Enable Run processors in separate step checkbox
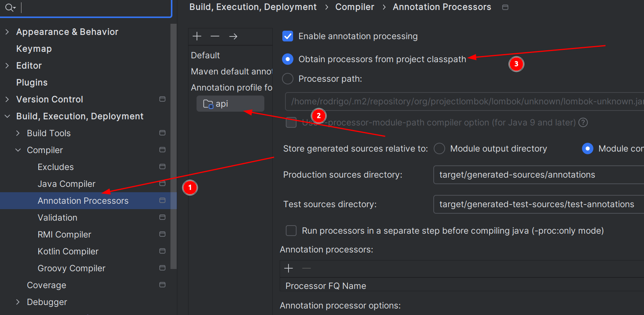The image size is (644, 315). [291, 231]
